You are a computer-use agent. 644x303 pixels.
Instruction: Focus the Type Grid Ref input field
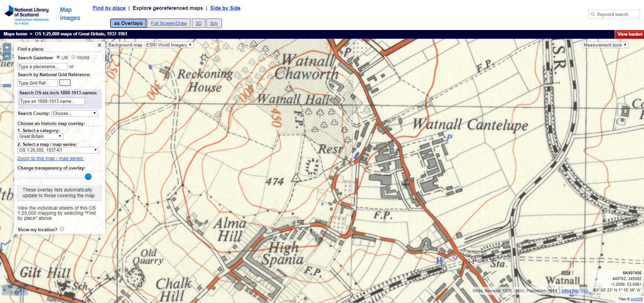(38, 83)
